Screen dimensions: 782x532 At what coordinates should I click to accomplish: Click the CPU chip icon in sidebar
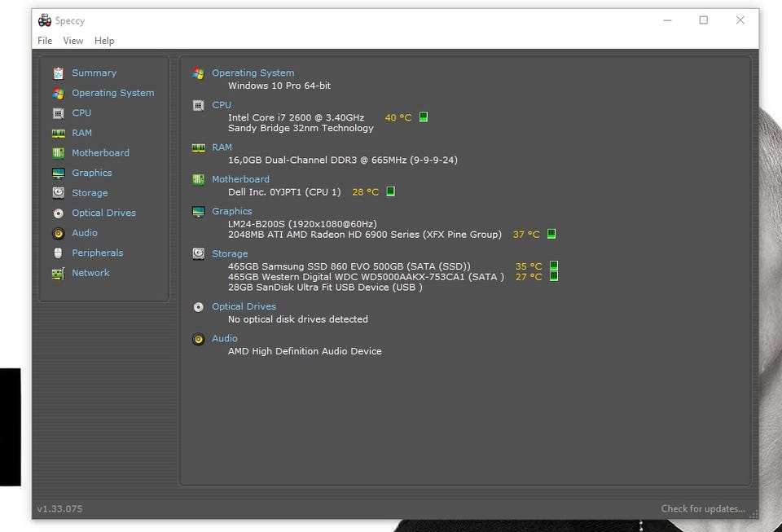(x=59, y=113)
